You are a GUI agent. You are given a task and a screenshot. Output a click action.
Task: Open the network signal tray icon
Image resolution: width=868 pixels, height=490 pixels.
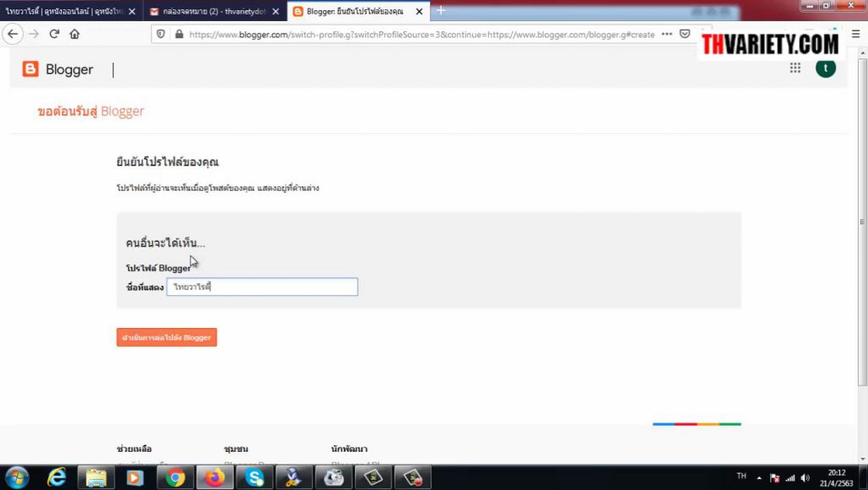[791, 478]
